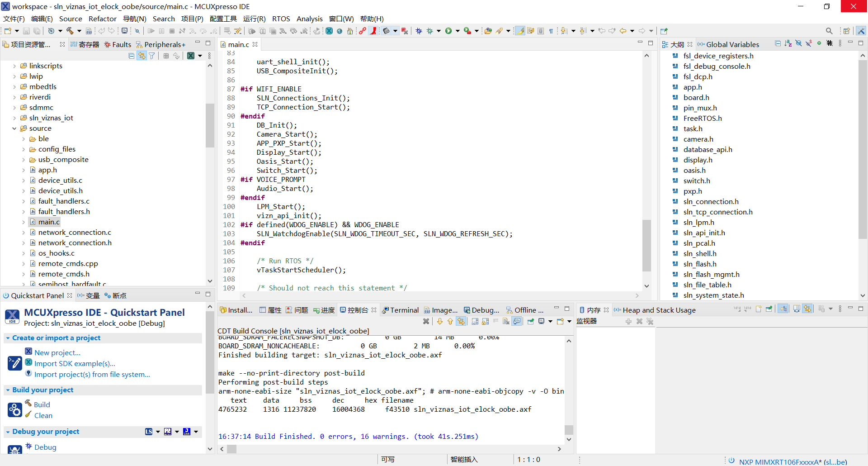Open the RTOS menu
868x466 pixels.
point(281,19)
